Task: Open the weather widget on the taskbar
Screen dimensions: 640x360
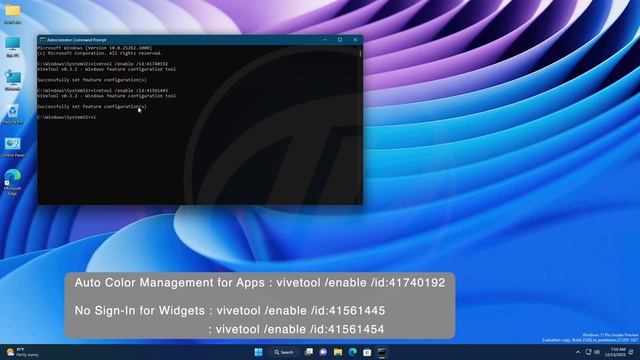Action: coord(23,352)
